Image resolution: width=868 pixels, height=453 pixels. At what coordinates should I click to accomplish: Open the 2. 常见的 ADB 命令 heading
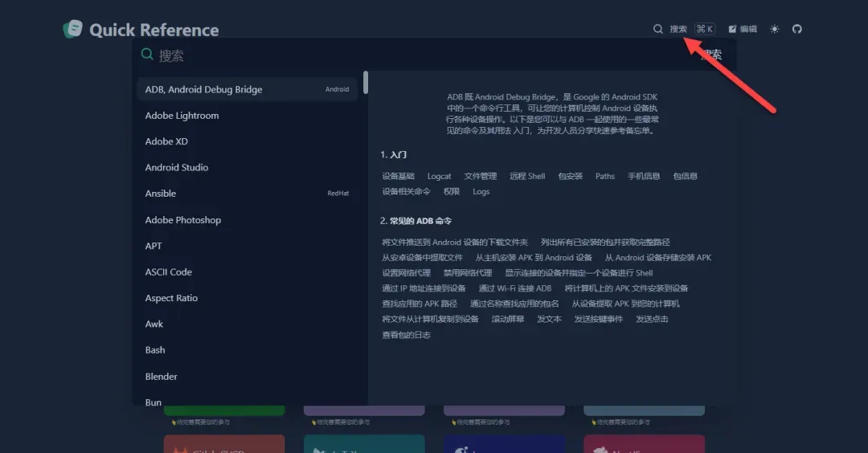(x=416, y=221)
